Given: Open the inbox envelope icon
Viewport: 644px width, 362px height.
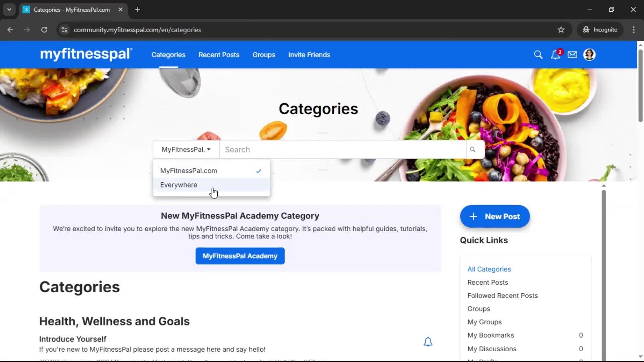Looking at the screenshot, I should pos(572,55).
